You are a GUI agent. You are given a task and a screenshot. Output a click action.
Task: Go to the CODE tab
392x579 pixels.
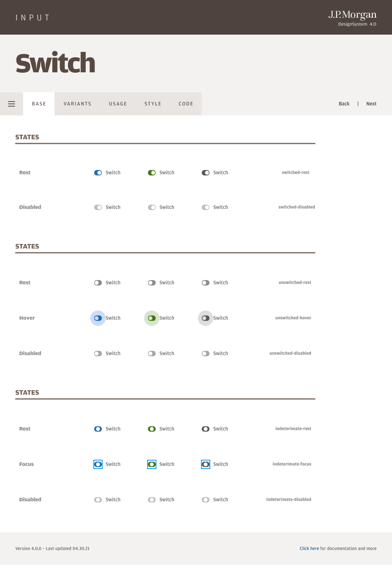(x=186, y=104)
